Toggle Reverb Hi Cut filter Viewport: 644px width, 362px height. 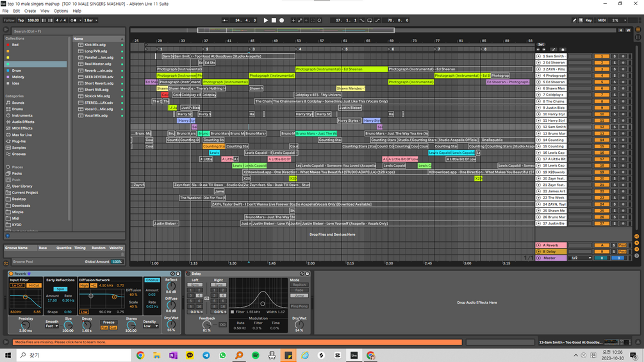(34, 286)
